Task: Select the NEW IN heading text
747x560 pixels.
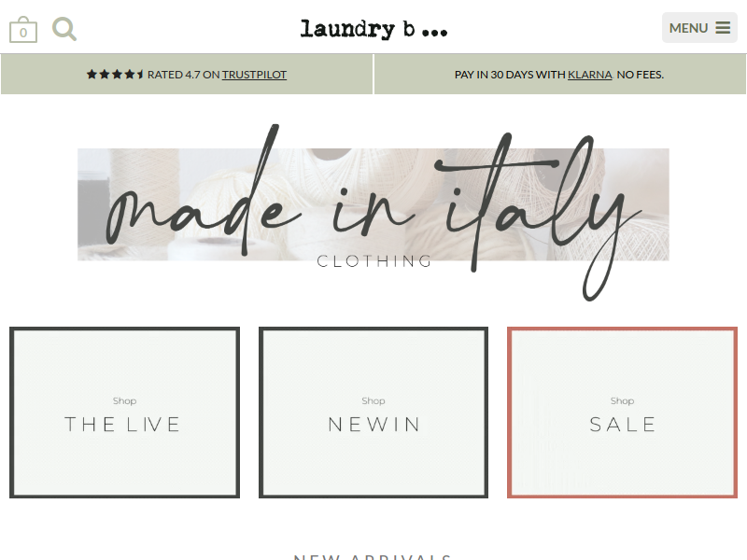Action: pos(373,425)
